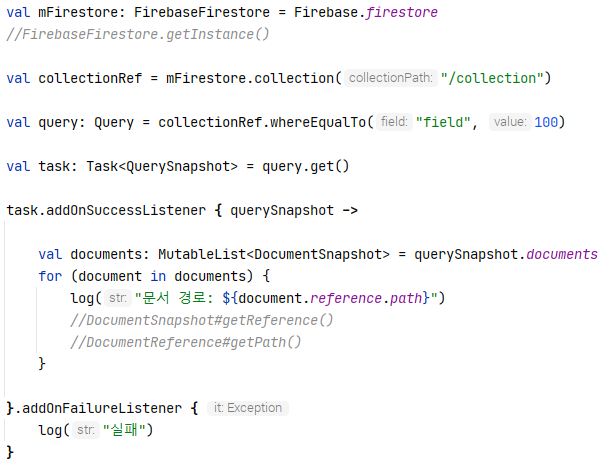This screenshot has width=608, height=469.
Task: Click the "/collection" string literal
Action: (491, 78)
